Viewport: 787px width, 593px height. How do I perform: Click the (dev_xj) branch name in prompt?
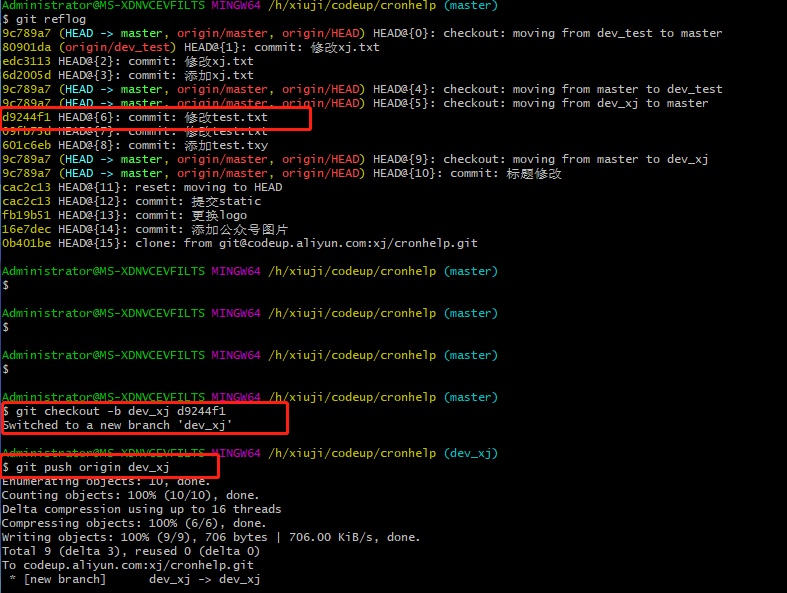click(x=471, y=453)
